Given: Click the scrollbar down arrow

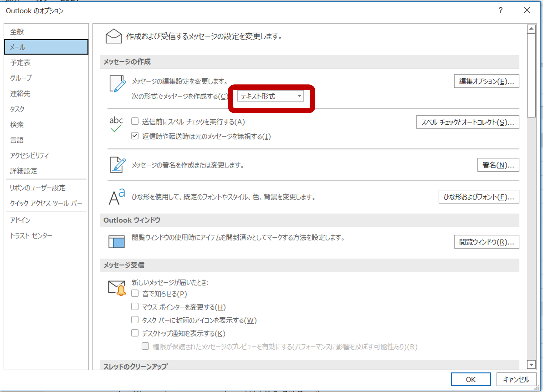Looking at the screenshot, I should (x=531, y=365).
